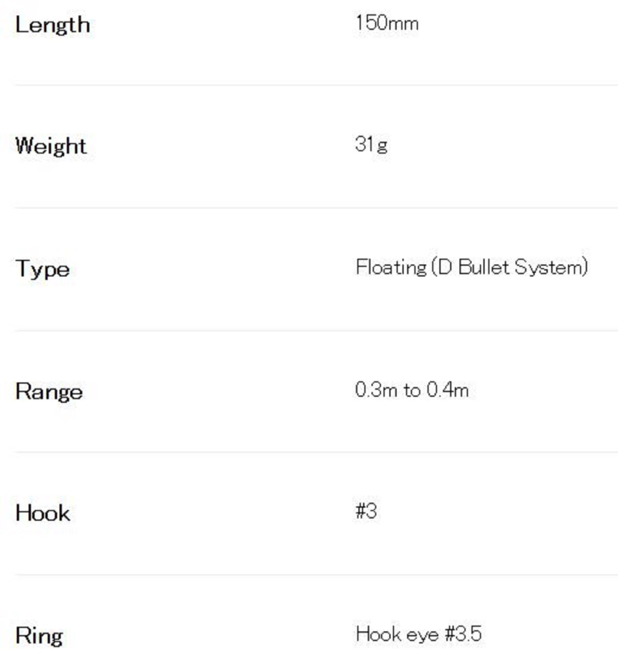Click the Ring label
Image resolution: width=618 pixels, height=672 pixels.
39,636
